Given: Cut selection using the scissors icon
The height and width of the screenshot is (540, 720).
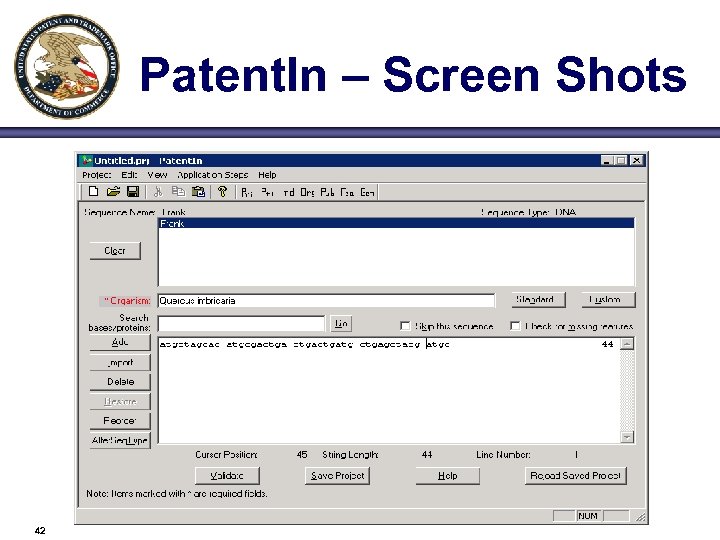Looking at the screenshot, I should [x=158, y=191].
